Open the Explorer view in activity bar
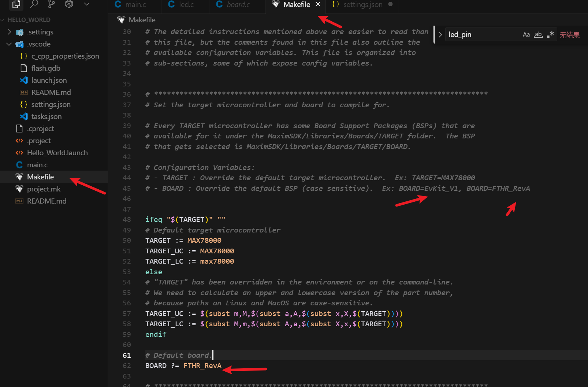Viewport: 588px width, 387px height. (x=16, y=4)
